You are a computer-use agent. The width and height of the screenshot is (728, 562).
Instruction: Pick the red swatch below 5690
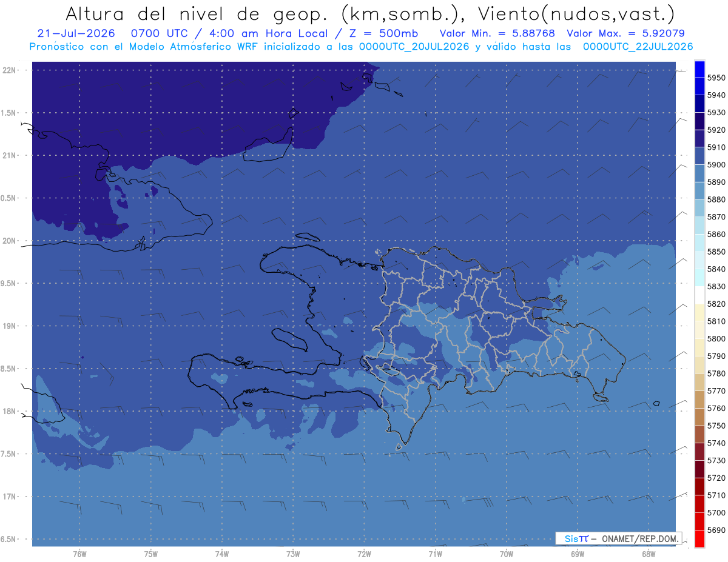coord(699,538)
